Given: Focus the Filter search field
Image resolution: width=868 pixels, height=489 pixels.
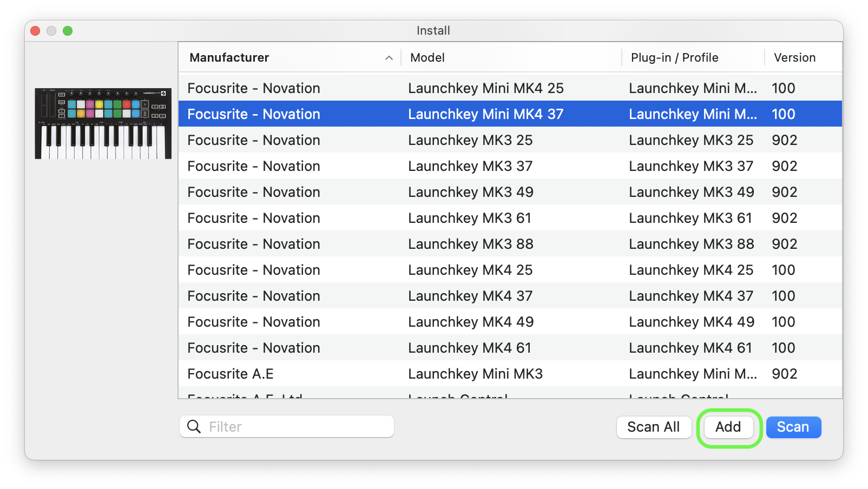Looking at the screenshot, I should pos(287,427).
